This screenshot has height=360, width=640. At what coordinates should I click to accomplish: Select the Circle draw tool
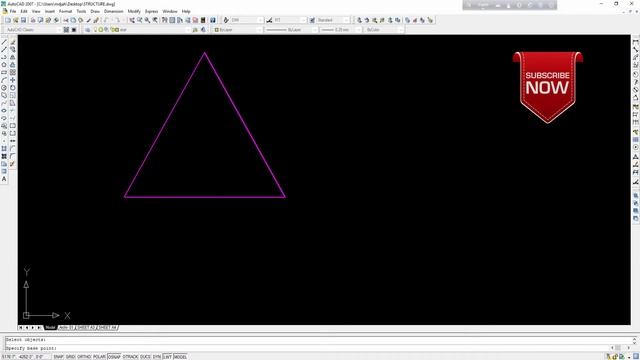coord(4,87)
